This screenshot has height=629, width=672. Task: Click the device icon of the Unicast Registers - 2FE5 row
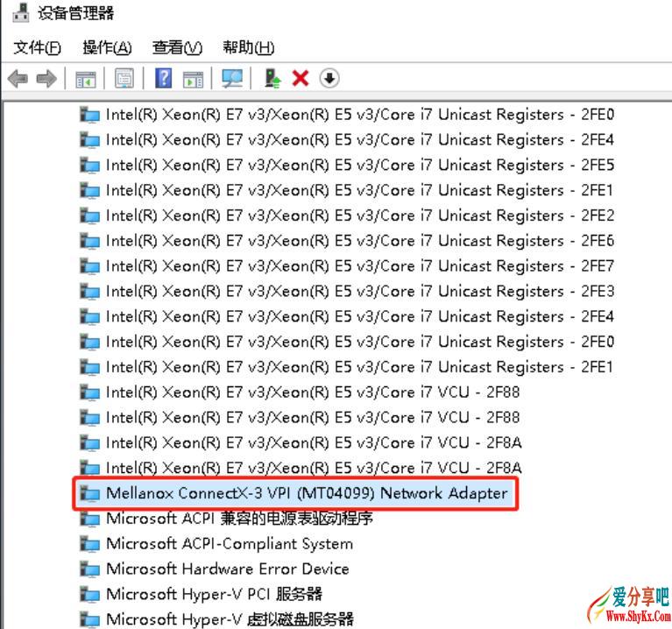[x=90, y=165]
